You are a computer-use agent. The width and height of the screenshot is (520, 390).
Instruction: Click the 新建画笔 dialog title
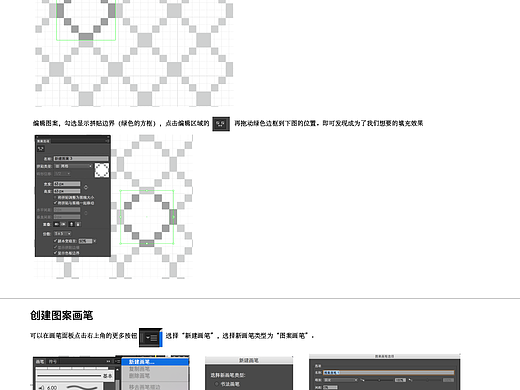249,360
